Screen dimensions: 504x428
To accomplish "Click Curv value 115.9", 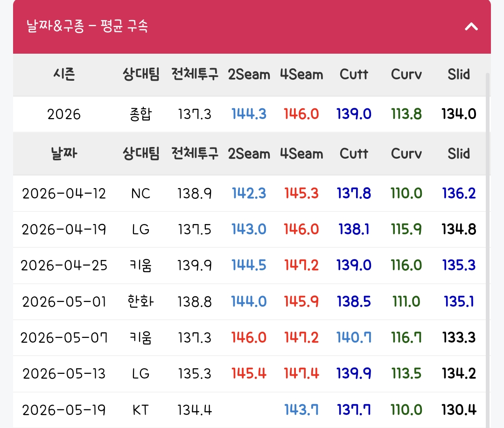I will coord(406,230).
